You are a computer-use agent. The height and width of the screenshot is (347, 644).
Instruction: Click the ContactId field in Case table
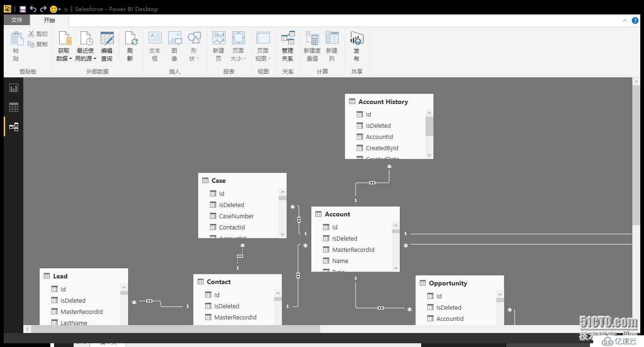pyautogui.click(x=232, y=227)
